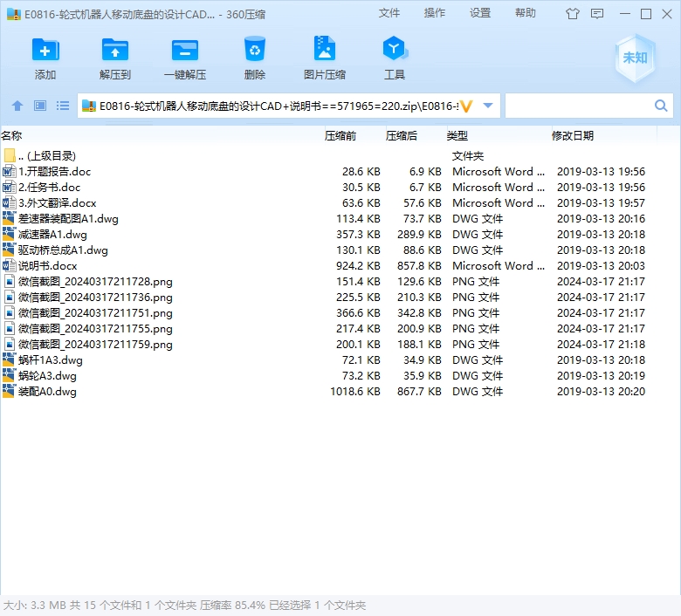Image resolution: width=681 pixels, height=616 pixels.
Task: Open the 工具 (Tools) icon
Action: point(395,49)
